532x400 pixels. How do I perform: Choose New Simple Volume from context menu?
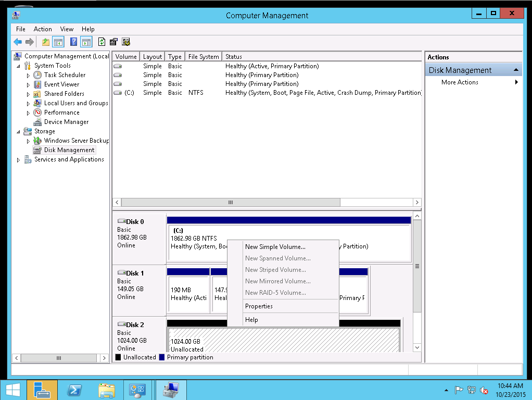click(x=275, y=247)
